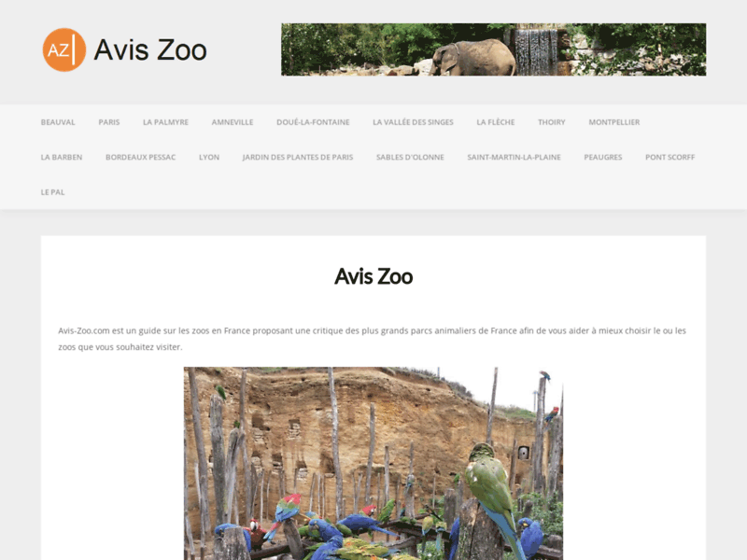The image size is (747, 560).
Task: Open La Barben menu link
Action: [x=62, y=157]
